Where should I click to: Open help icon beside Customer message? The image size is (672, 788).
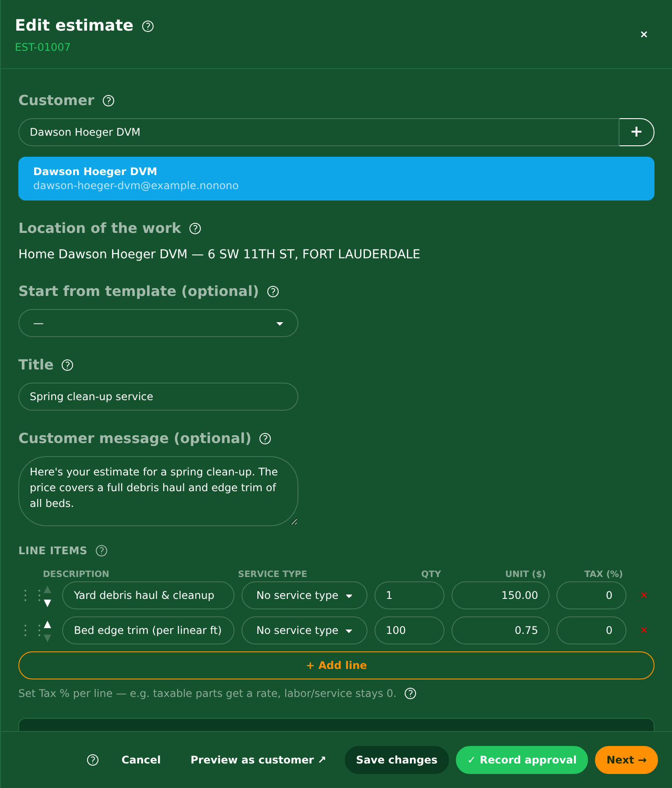(x=265, y=439)
